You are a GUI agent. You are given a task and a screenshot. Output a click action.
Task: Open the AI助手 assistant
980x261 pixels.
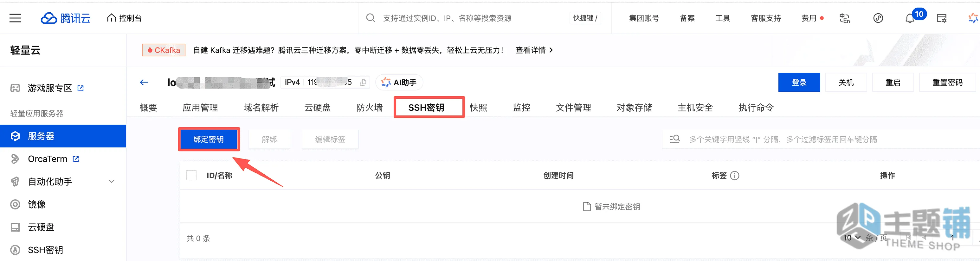(399, 82)
